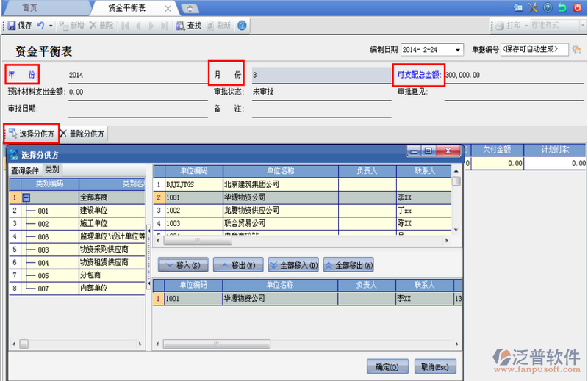The width and height of the screenshot is (588, 381).
Task: Click the 全部移出(A) button
Action: [348, 265]
